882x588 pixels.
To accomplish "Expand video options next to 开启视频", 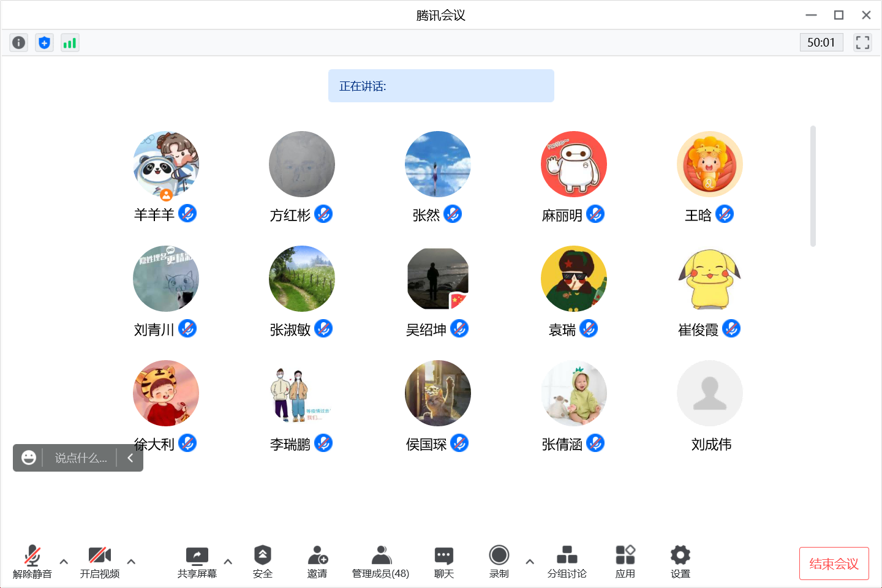I will (131, 562).
